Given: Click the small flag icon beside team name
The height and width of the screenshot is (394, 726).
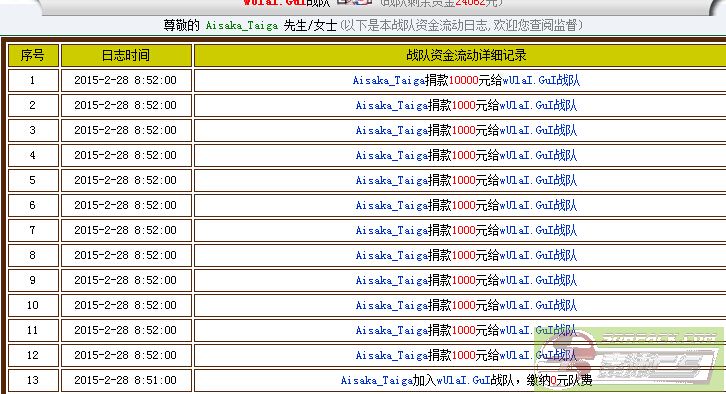Looking at the screenshot, I should (354, 2).
